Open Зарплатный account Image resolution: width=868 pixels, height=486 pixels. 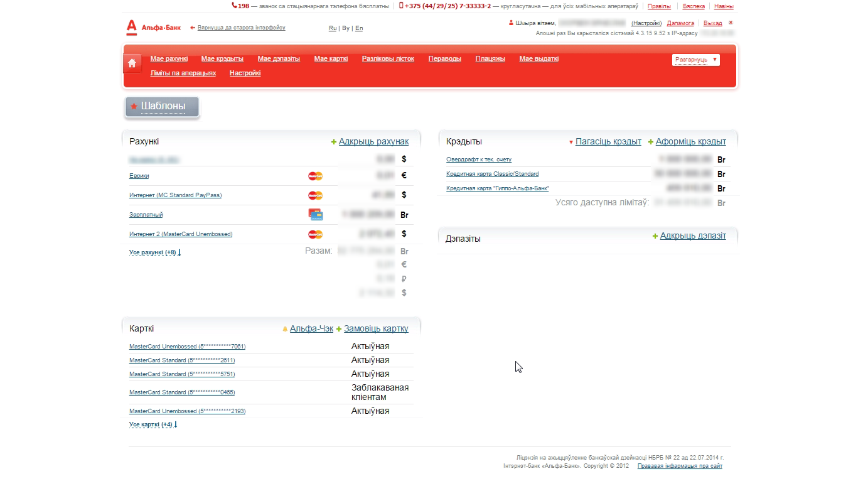(146, 215)
